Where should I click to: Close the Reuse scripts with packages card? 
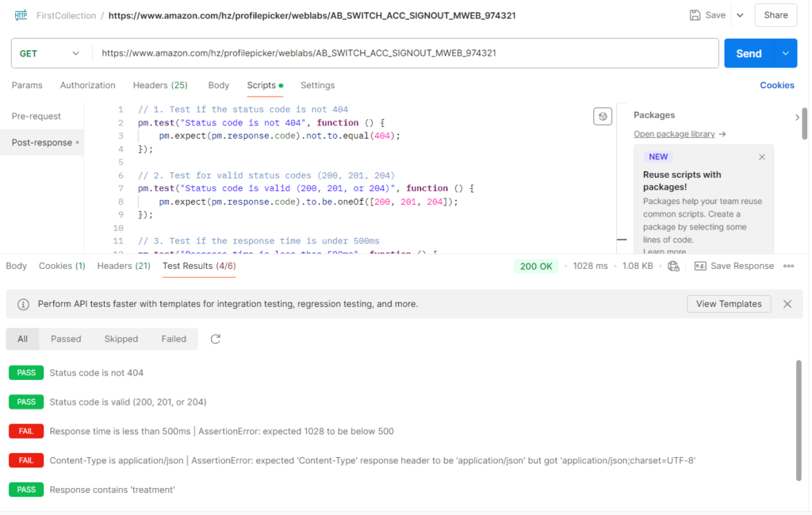click(762, 157)
